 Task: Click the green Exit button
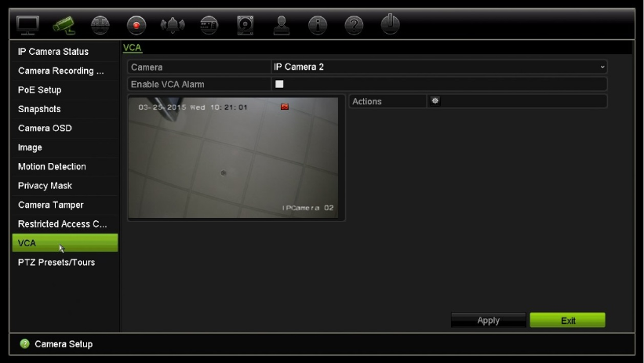(x=568, y=321)
